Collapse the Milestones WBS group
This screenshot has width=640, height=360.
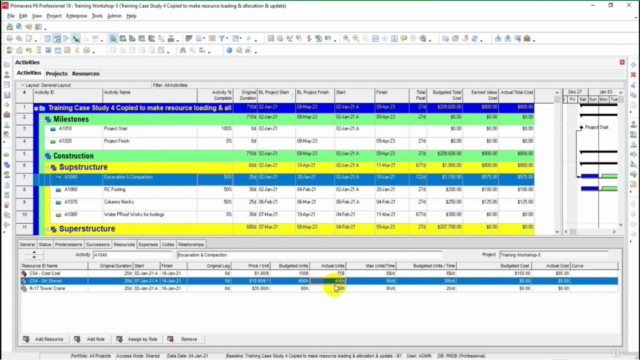tap(42, 120)
